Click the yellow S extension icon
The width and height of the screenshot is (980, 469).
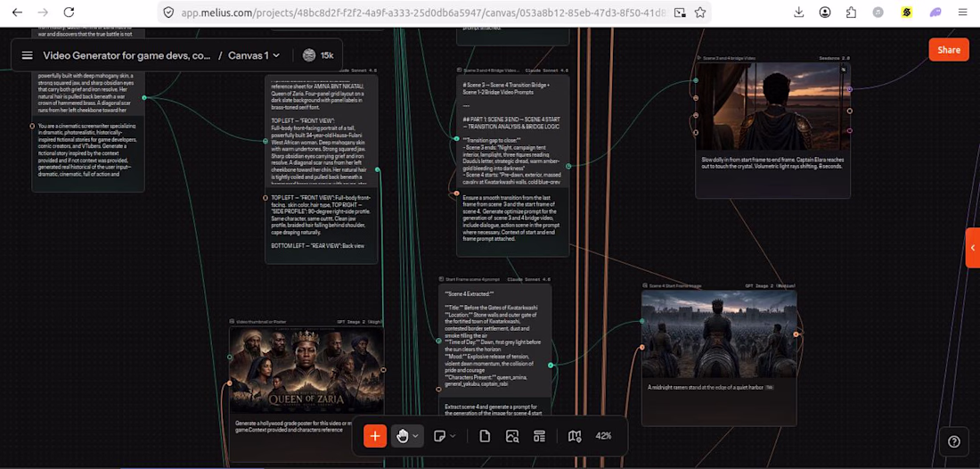pyautogui.click(x=907, y=12)
